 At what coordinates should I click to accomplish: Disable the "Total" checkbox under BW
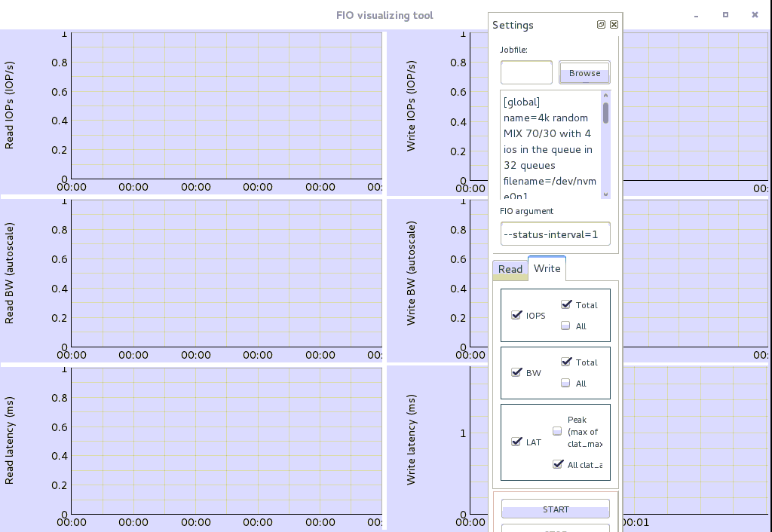click(x=565, y=362)
